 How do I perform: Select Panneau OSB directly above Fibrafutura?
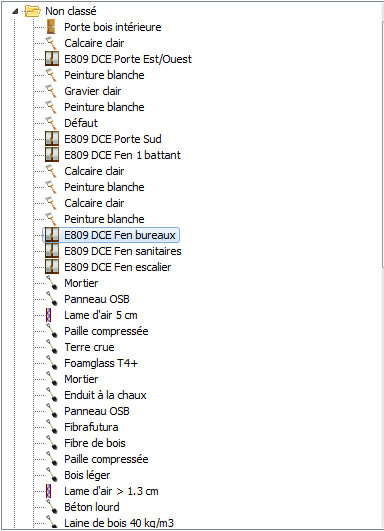(97, 411)
